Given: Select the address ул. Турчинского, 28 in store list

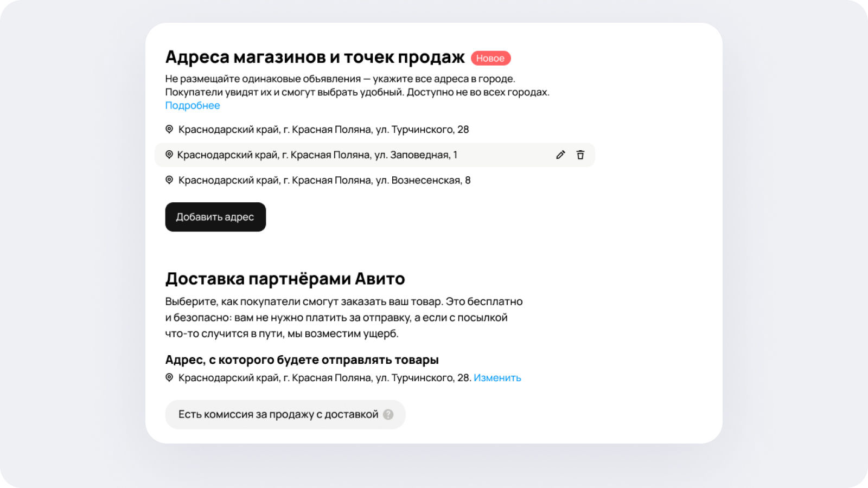Looking at the screenshot, I should point(323,130).
